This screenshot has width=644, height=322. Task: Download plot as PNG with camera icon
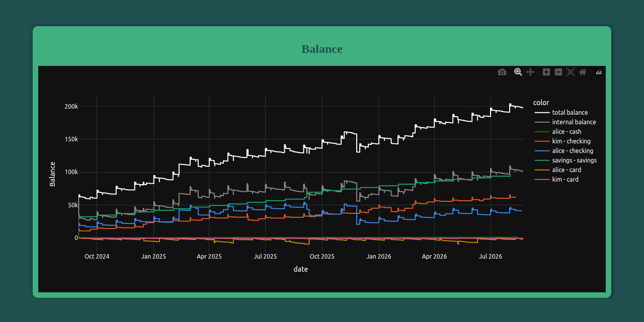(502, 72)
